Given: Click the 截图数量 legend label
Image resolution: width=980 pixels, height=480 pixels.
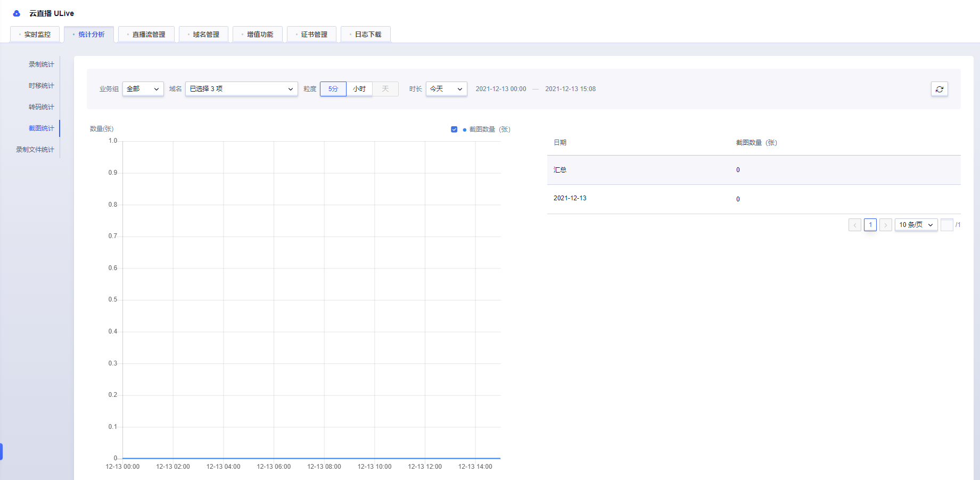Looking at the screenshot, I should [490, 129].
